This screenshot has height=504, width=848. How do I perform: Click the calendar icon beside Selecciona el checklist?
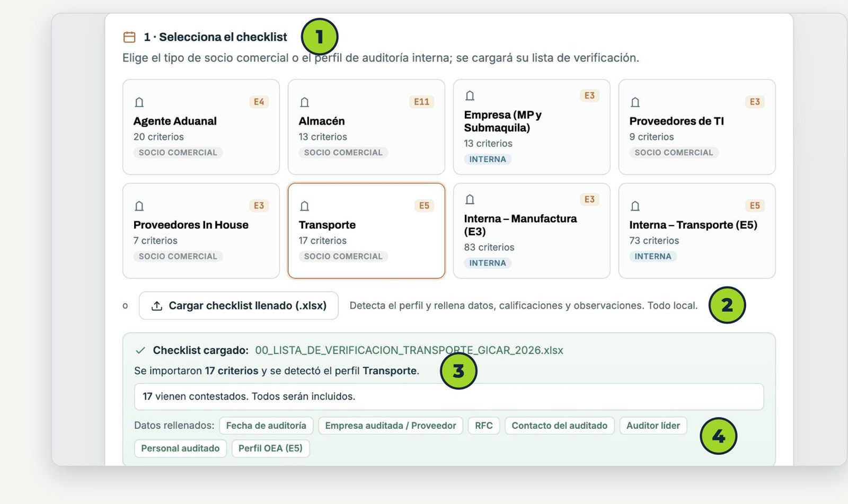pyautogui.click(x=129, y=37)
